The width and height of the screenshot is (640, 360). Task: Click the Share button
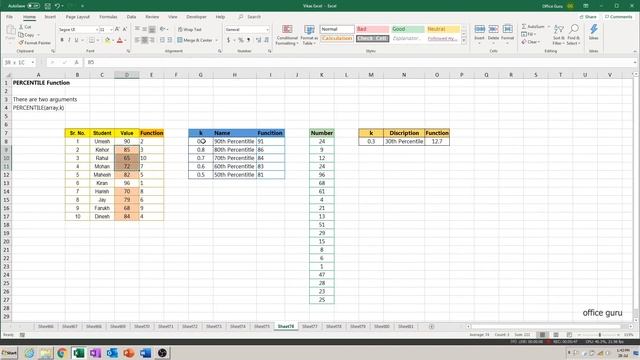point(588,17)
